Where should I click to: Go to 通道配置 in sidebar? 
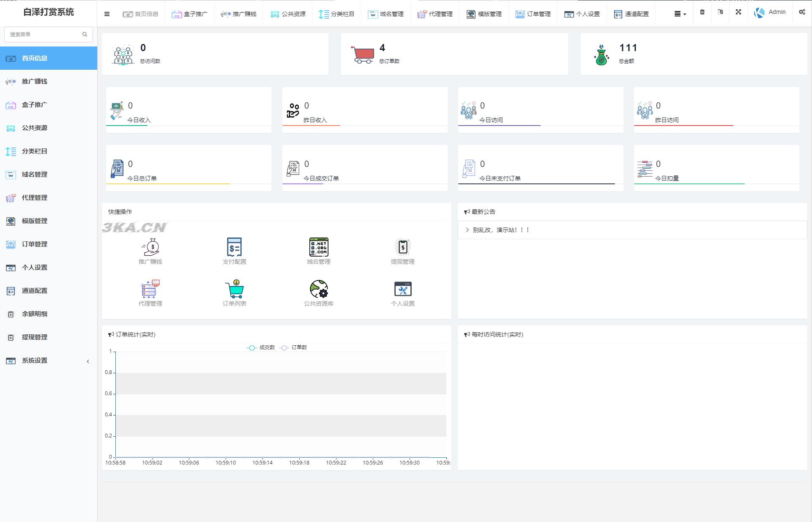(35, 291)
